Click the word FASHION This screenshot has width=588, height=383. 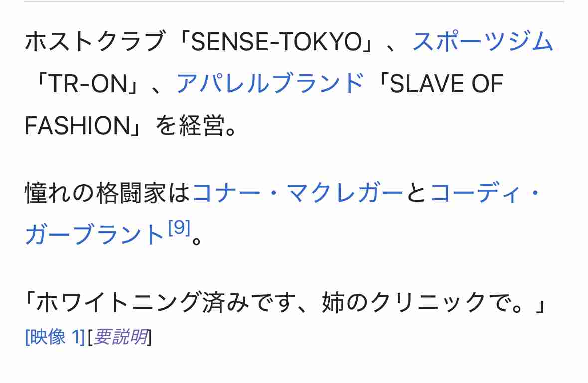click(x=77, y=125)
